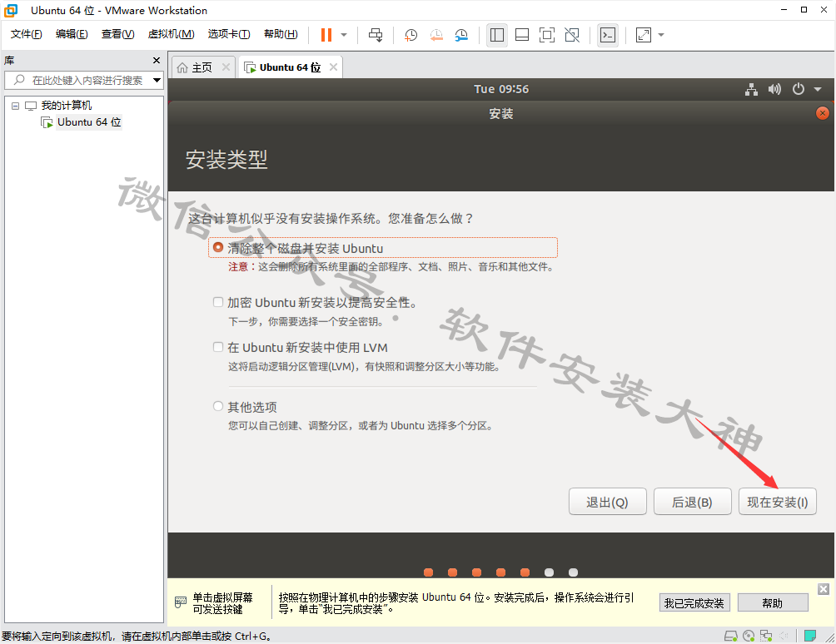Open the 查看(V) menu
Screen dimensions: 836x644
(x=118, y=34)
